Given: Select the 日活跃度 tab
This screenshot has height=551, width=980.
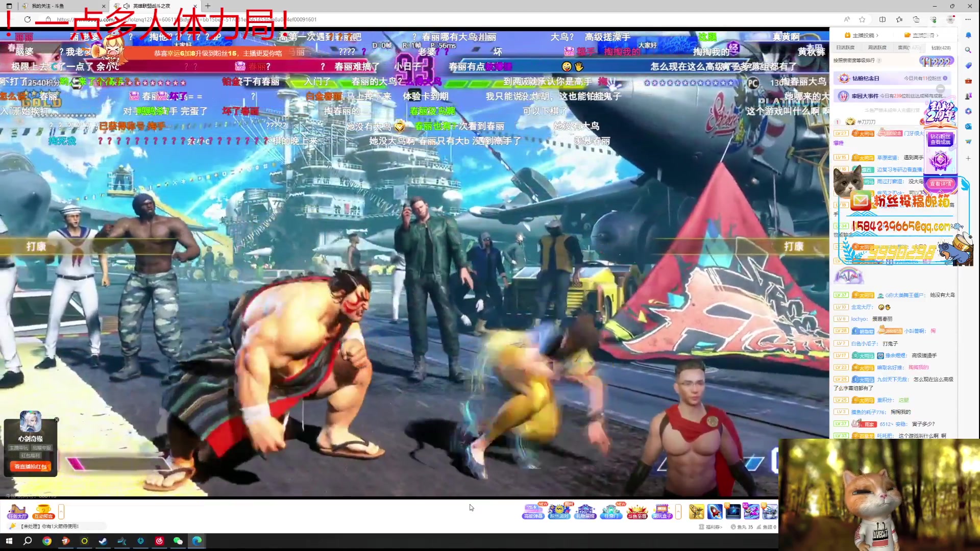Looking at the screenshot, I should (x=845, y=47).
